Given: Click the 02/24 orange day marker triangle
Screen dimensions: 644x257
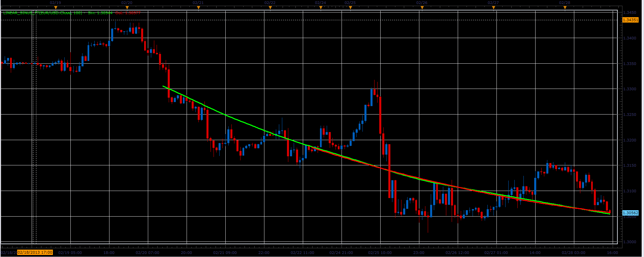Looking at the screenshot, I should pyautogui.click(x=321, y=8).
